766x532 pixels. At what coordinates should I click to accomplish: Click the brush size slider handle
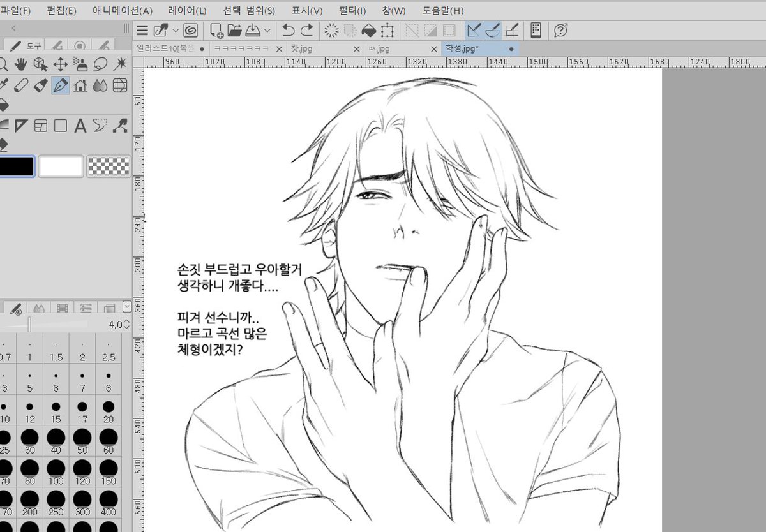point(29,325)
